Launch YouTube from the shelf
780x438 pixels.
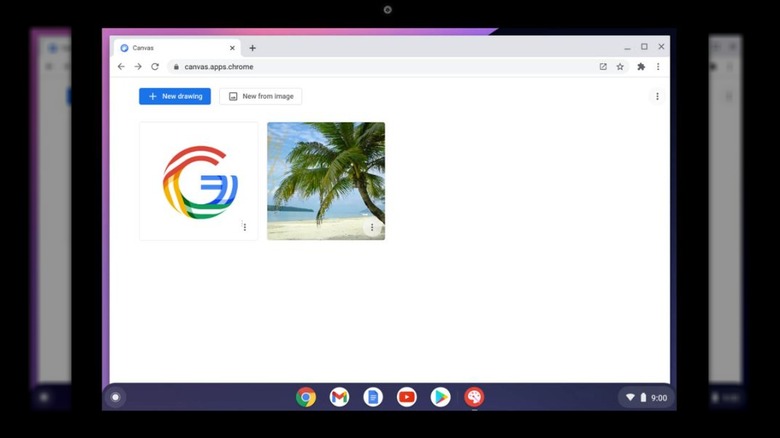pos(406,397)
